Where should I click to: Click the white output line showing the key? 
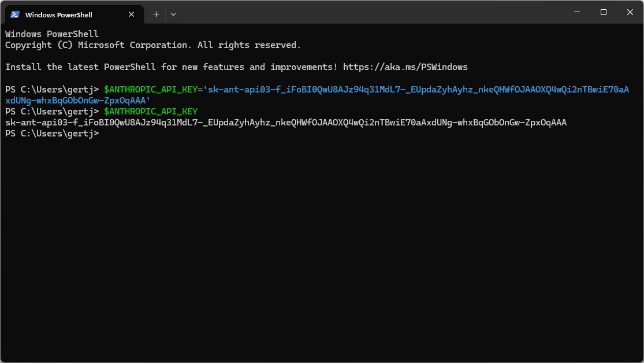pos(286,123)
